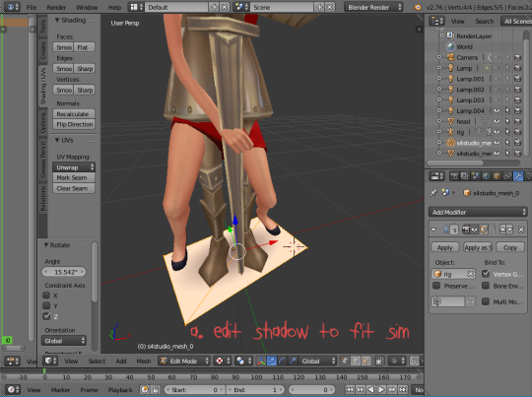
Task: Open the Add Modifier dropdown
Action: [478, 212]
